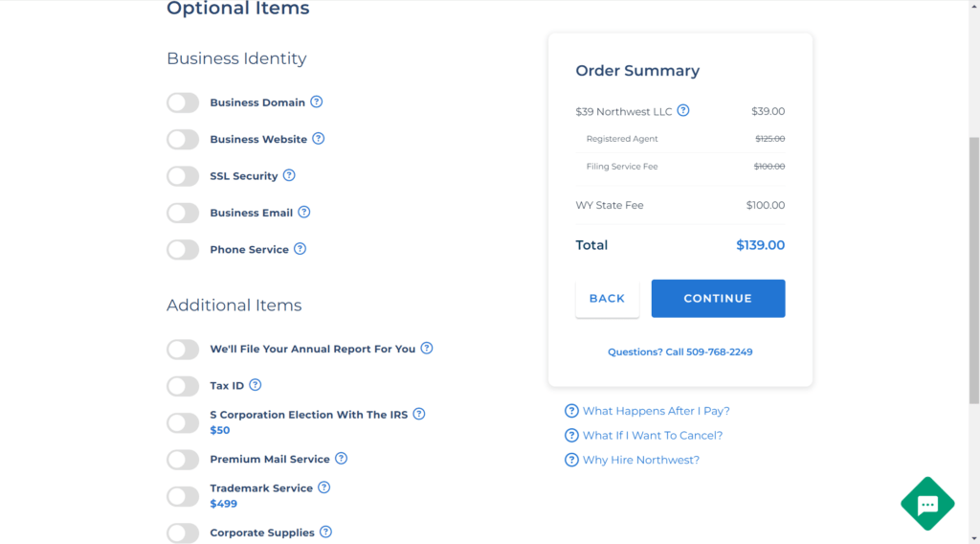The image size is (980, 544).
Task: Click question icon before Why Hire Northwest
Action: coord(571,460)
